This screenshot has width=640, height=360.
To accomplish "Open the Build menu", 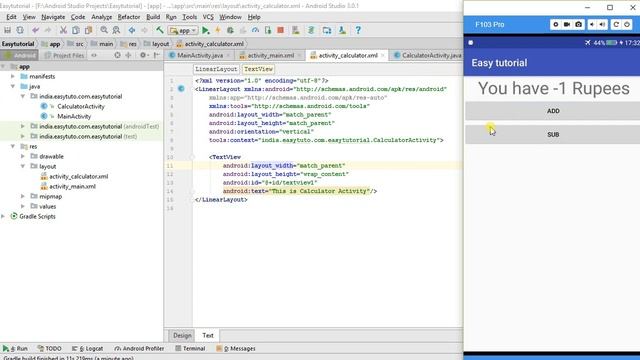I will pyautogui.click(x=153, y=17).
